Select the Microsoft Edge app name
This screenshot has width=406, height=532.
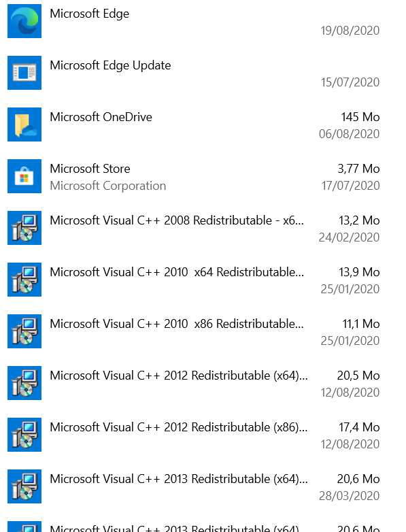tap(90, 14)
